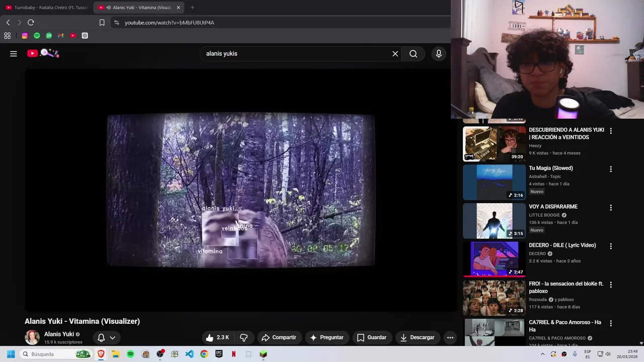The image size is (644, 362).
Task: Click the frozouda y pabloxo channel text
Action: tap(551, 300)
